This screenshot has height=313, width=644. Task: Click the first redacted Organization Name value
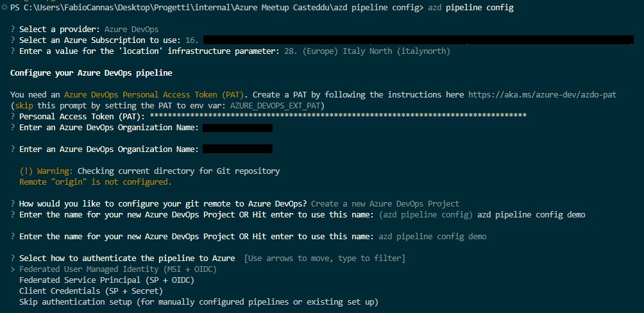[237, 128]
